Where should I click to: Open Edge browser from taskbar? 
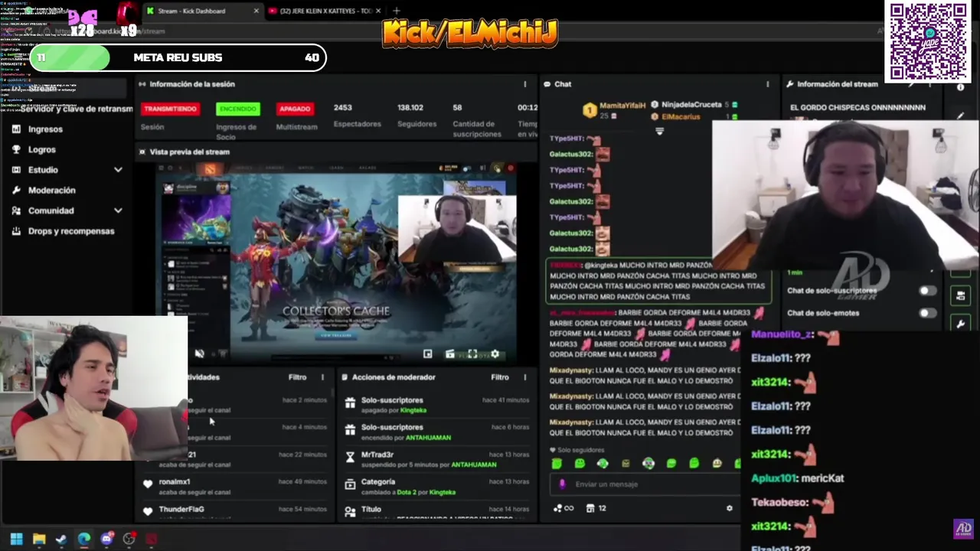click(83, 539)
